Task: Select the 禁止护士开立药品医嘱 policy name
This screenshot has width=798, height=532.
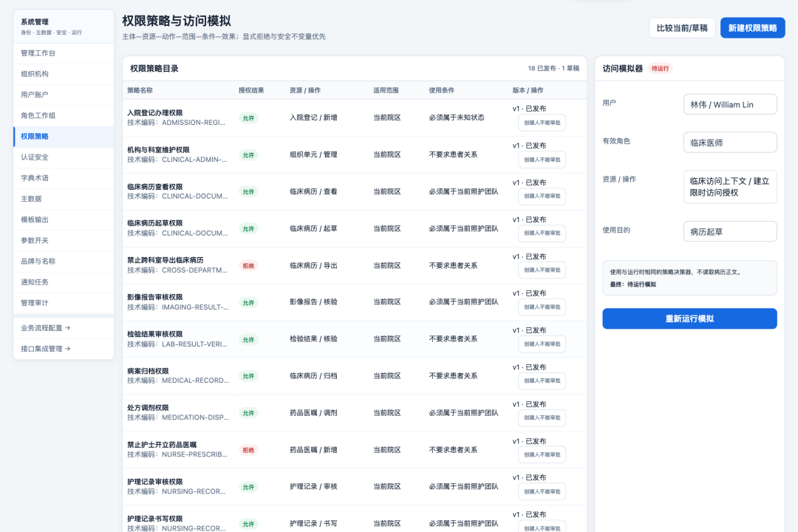Action: click(x=162, y=445)
